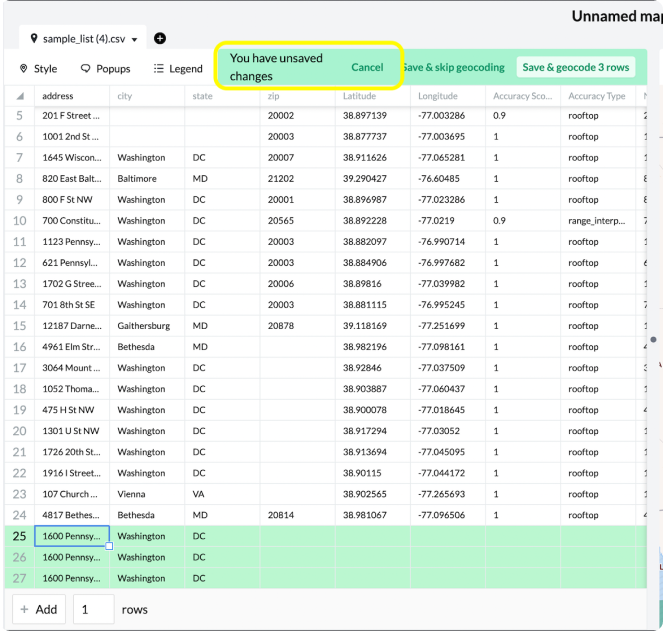The width and height of the screenshot is (663, 631).
Task: Open the Popups tab
Action: tap(105, 69)
